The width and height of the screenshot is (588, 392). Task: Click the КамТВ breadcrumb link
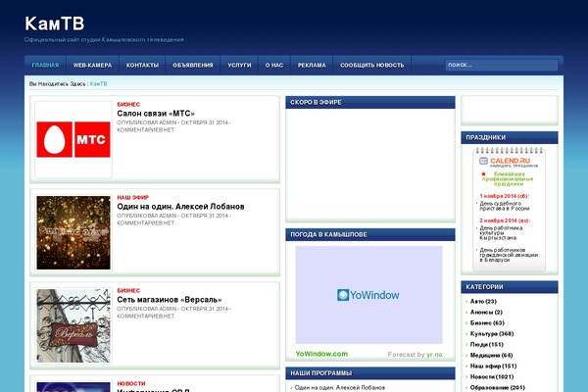coord(98,84)
